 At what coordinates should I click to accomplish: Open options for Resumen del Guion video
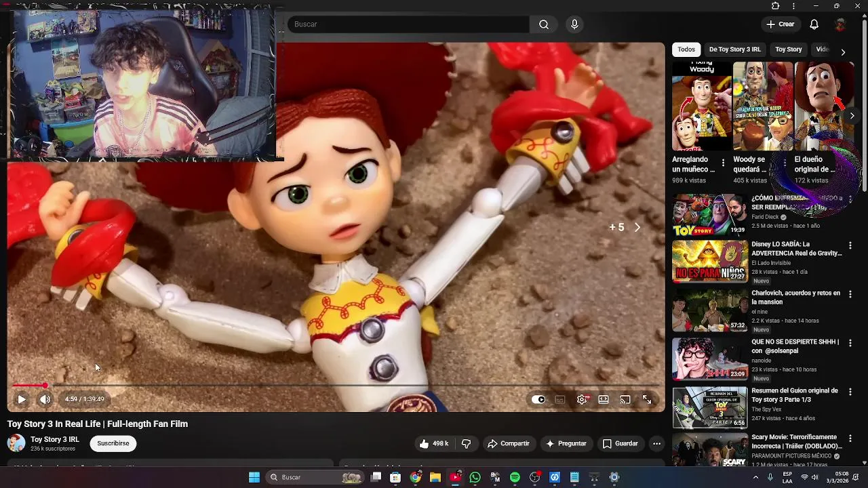tap(850, 392)
